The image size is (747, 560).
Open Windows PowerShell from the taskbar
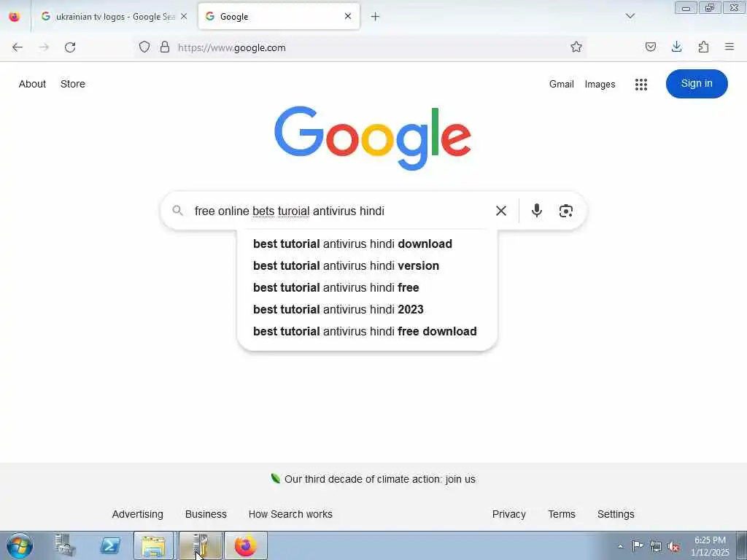110,545
